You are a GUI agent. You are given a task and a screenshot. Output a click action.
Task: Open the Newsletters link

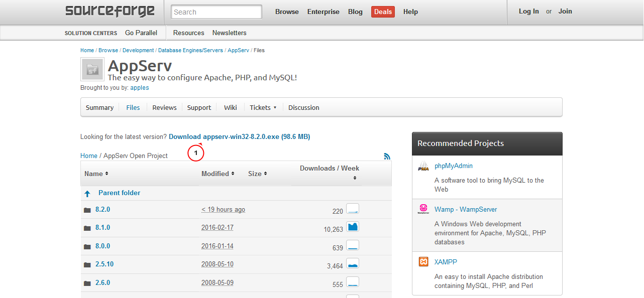point(229,33)
